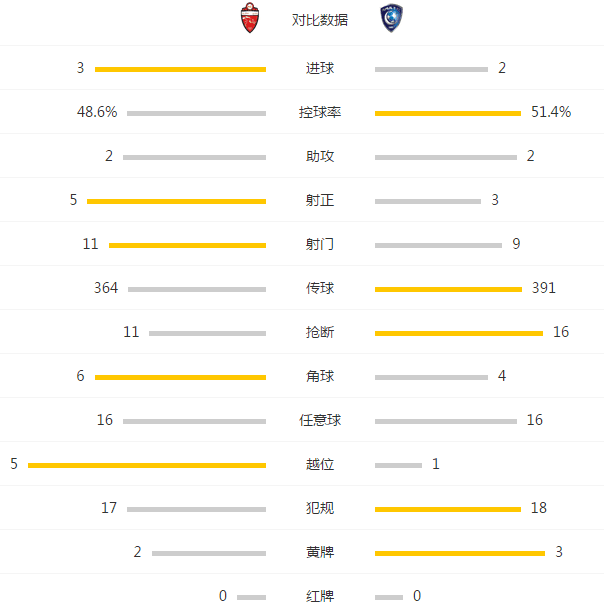Click the blue away team crest
This screenshot has width=604, height=607.
(x=391, y=19)
